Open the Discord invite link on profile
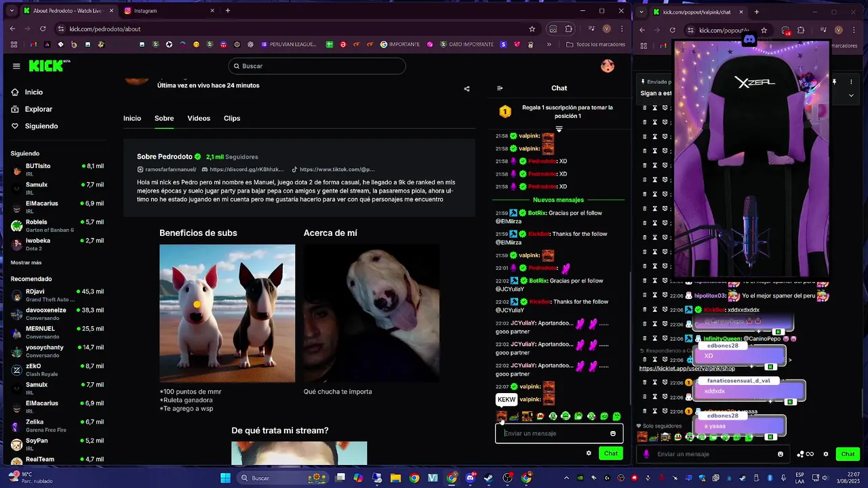Image resolution: width=868 pixels, height=488 pixels. click(243, 169)
